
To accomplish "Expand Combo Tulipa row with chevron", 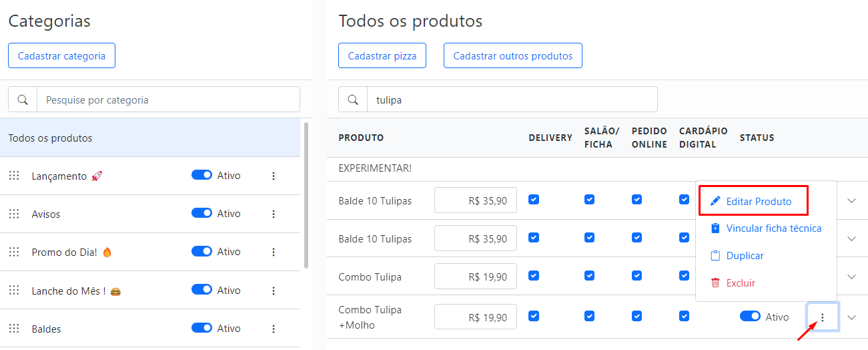I will point(851,277).
